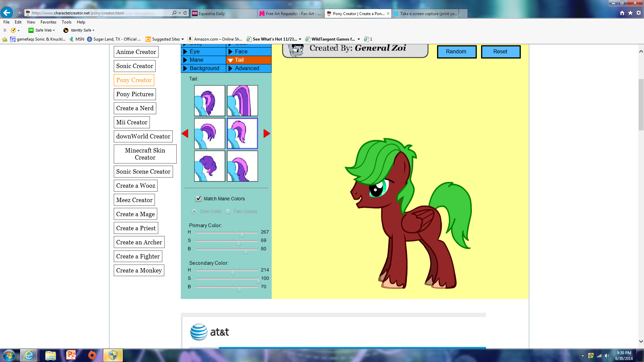Click the network signal tray icon
Viewport: 644px width, 362px height.
pyautogui.click(x=599, y=356)
